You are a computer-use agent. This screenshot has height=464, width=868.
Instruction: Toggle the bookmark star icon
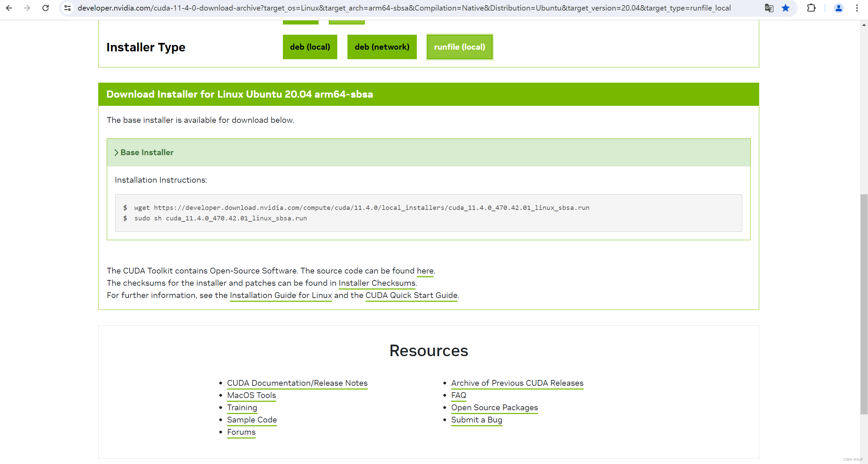[x=785, y=8]
